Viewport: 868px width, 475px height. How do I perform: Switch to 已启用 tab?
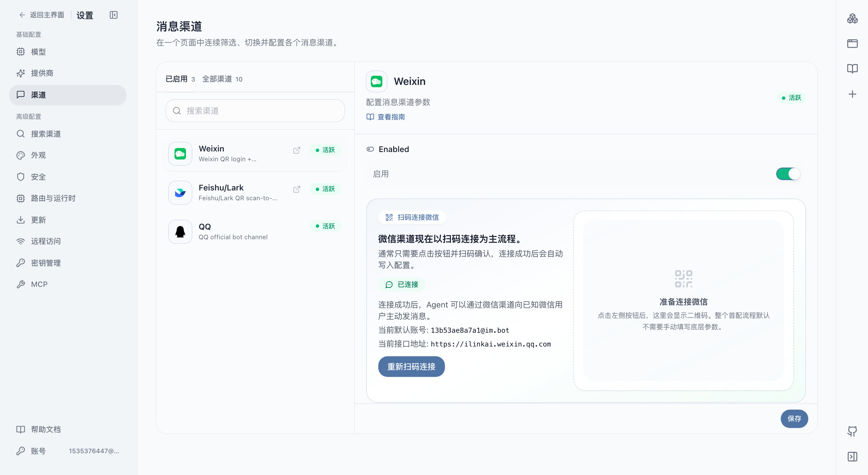pos(180,79)
